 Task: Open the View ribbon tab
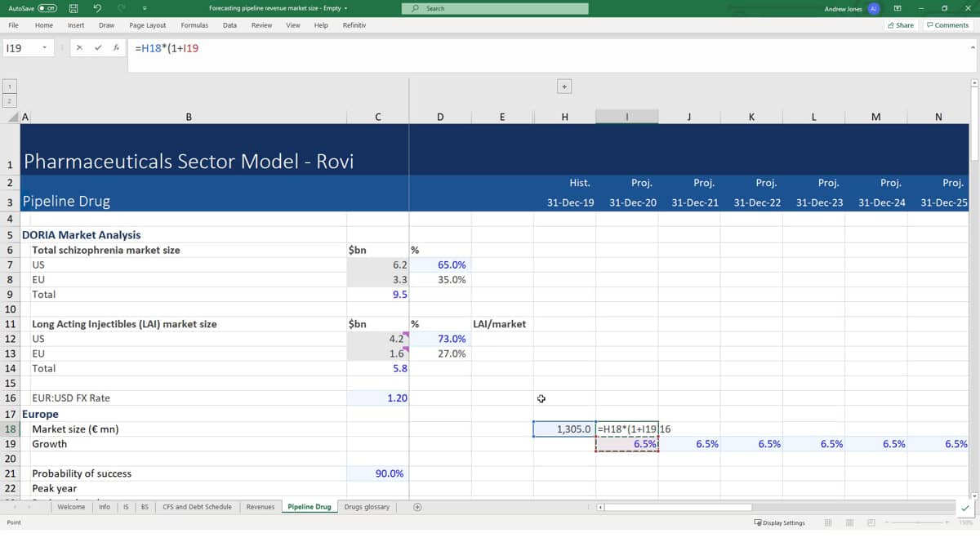coord(293,25)
